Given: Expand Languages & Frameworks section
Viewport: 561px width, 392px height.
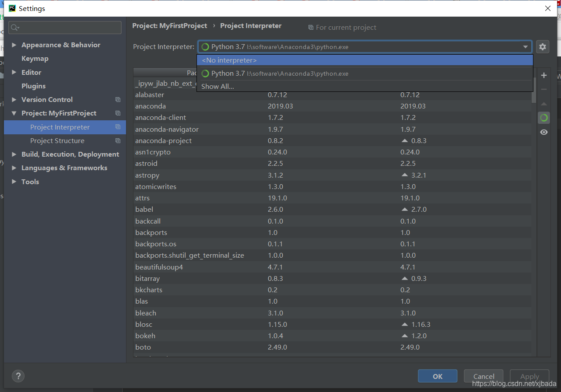Looking at the screenshot, I should coord(14,168).
